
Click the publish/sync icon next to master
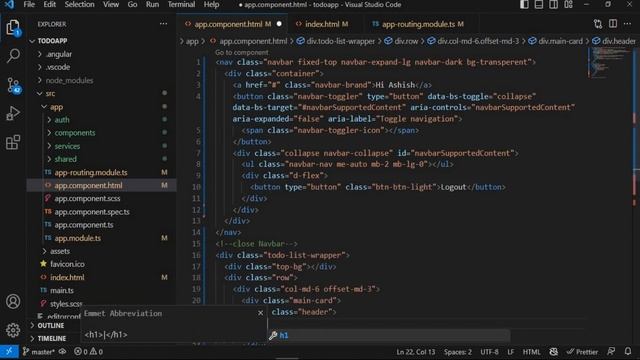tap(62, 351)
